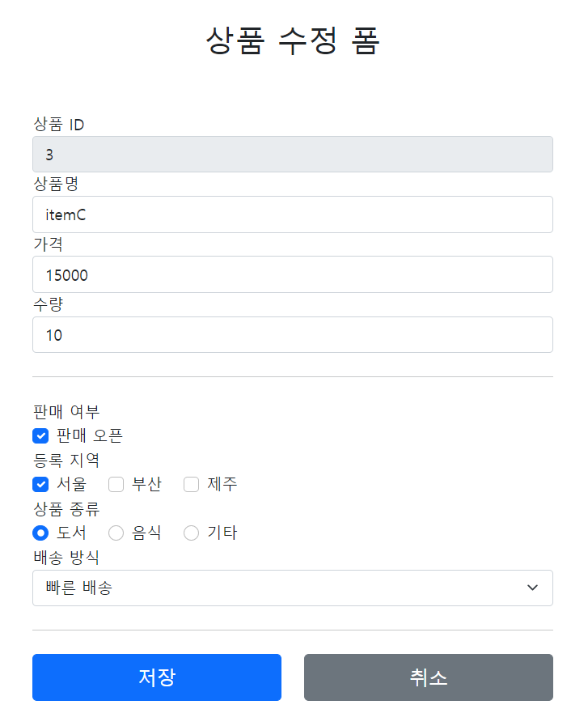This screenshot has height=709, width=588.
Task: Click the 수량 input showing 10
Action: (292, 334)
